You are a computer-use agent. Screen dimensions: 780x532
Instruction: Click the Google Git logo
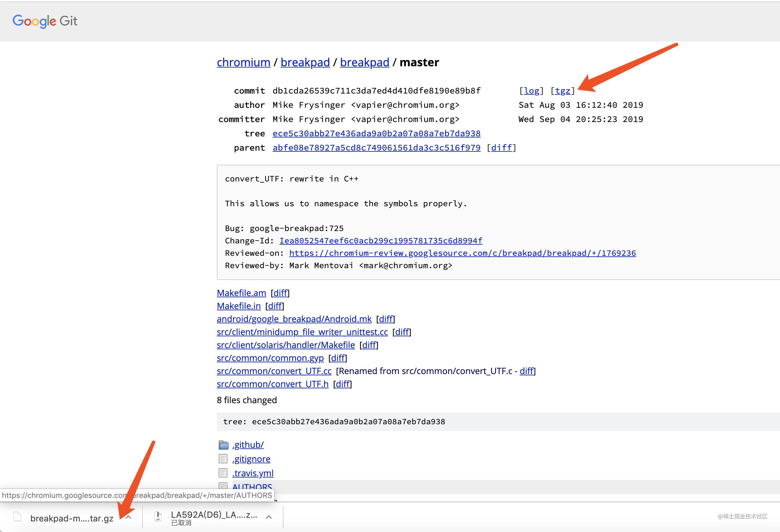tap(45, 21)
